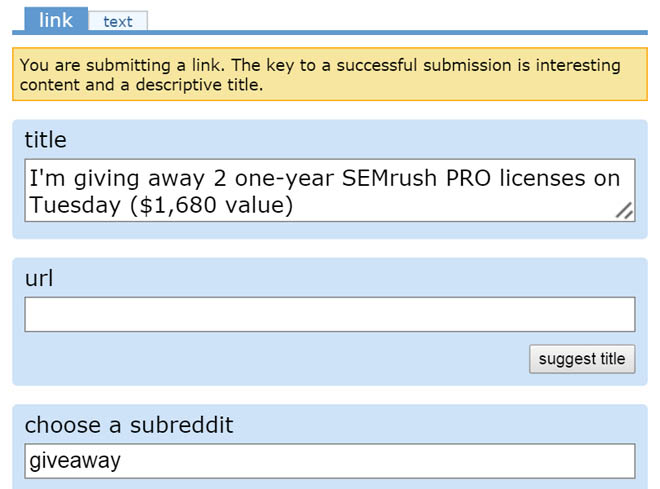Screen dimensions: 660x489
Task: Focus the empty url input field
Action: [x=329, y=314]
